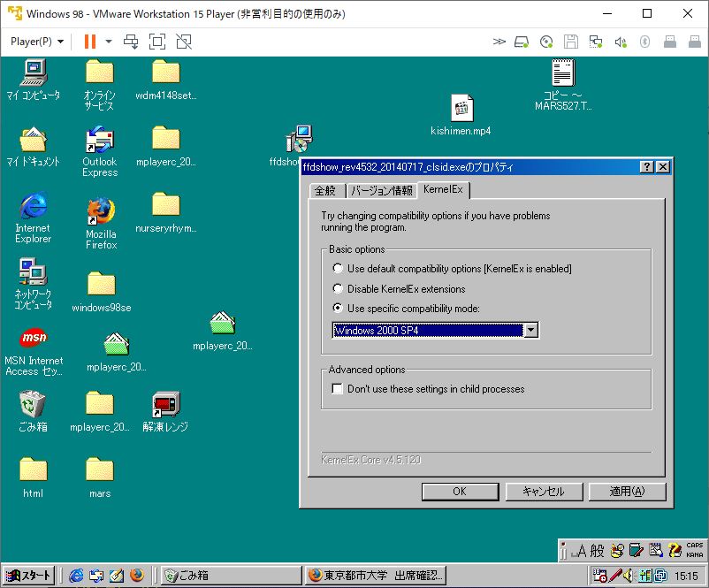Click the ? help button in dialog title bar
Screen dimensions: 709x588
647,167
